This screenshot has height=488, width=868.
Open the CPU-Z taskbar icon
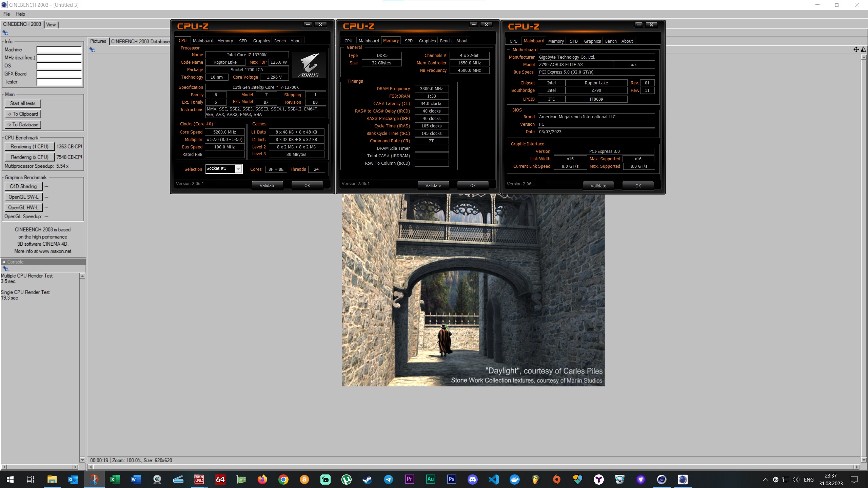(x=199, y=479)
